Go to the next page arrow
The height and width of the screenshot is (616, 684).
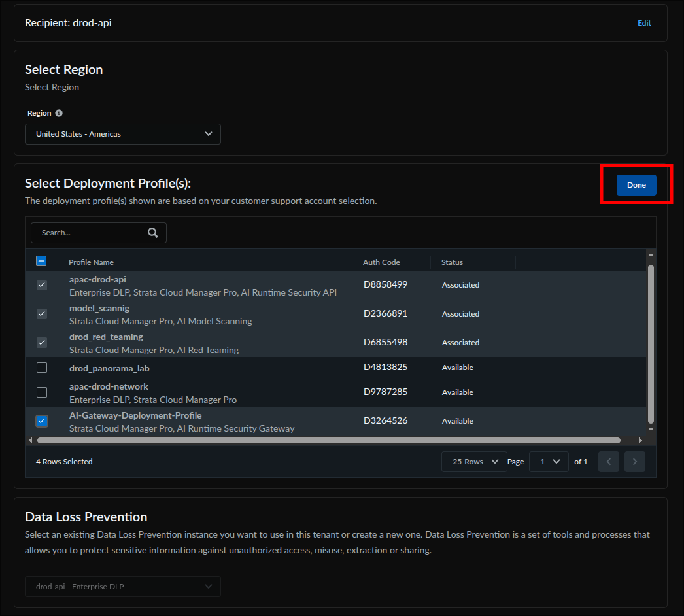[635, 462]
